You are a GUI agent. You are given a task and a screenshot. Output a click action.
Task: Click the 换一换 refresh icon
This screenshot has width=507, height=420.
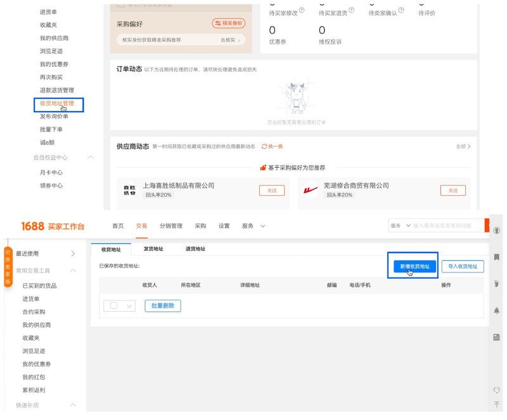[x=264, y=146]
